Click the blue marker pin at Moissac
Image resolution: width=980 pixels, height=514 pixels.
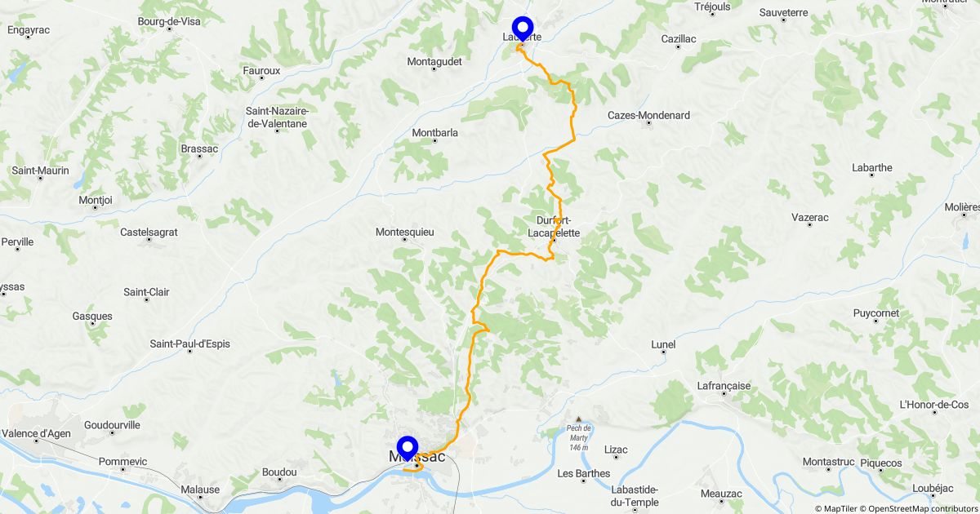[407, 449]
